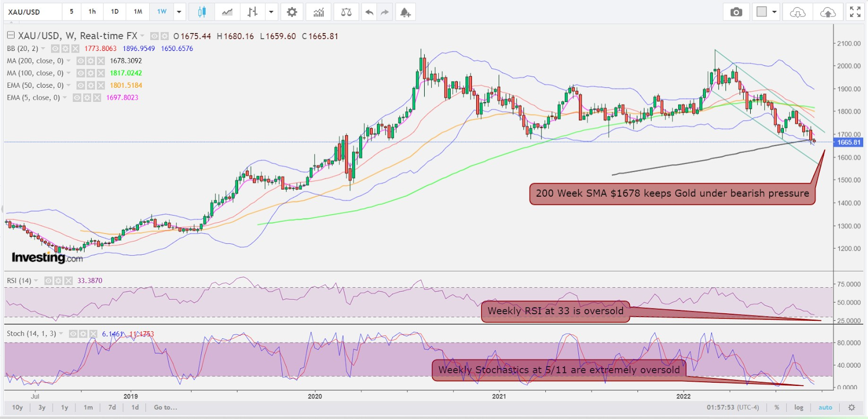Switch to the area line chart icon
This screenshot has height=419, width=868.
pos(227,12)
